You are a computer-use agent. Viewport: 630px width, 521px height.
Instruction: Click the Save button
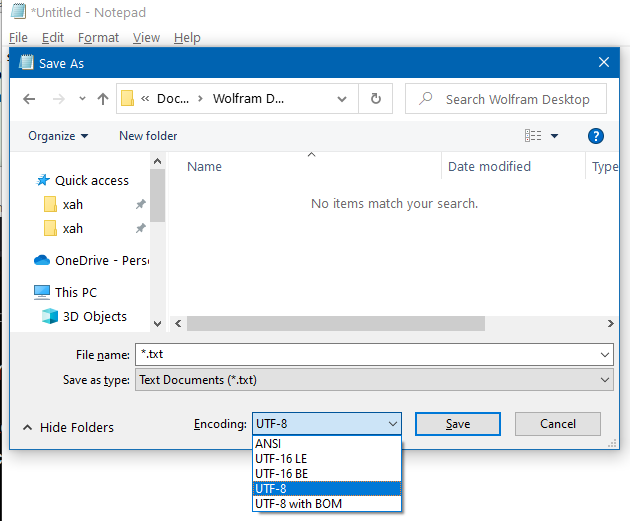click(x=458, y=424)
